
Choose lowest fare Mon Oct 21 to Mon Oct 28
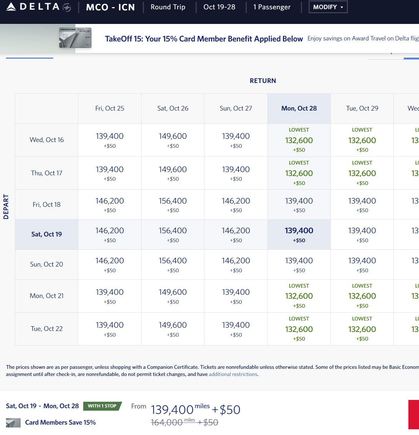[299, 296]
